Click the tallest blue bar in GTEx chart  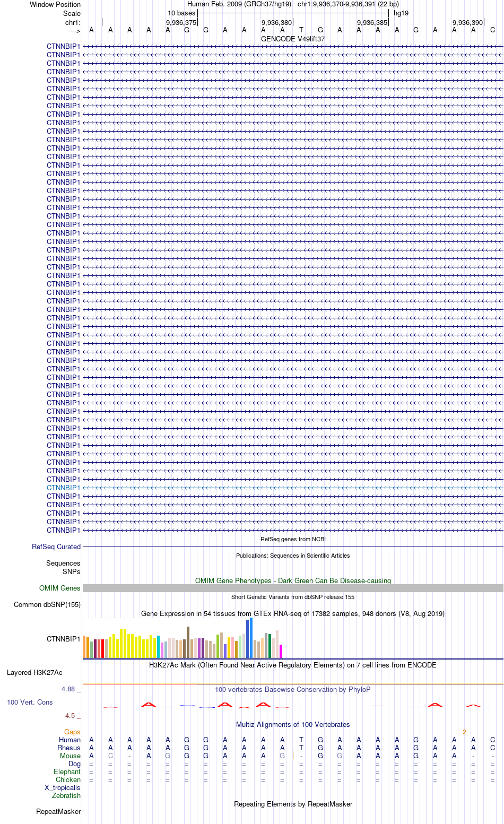point(251,638)
